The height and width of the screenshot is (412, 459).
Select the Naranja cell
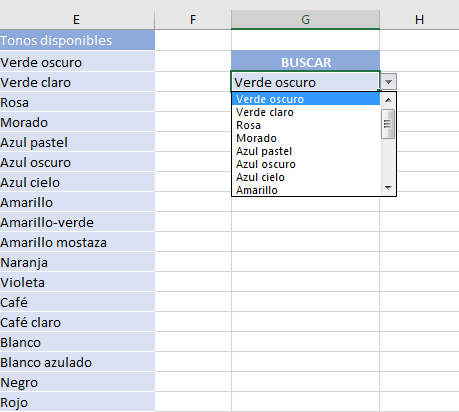click(x=77, y=261)
